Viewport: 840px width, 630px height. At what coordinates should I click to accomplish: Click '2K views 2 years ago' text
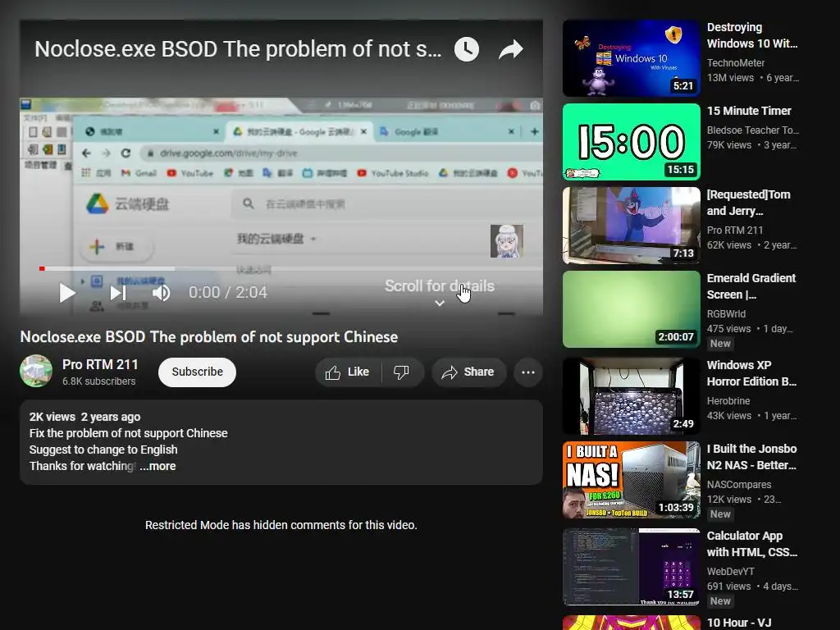coord(84,417)
